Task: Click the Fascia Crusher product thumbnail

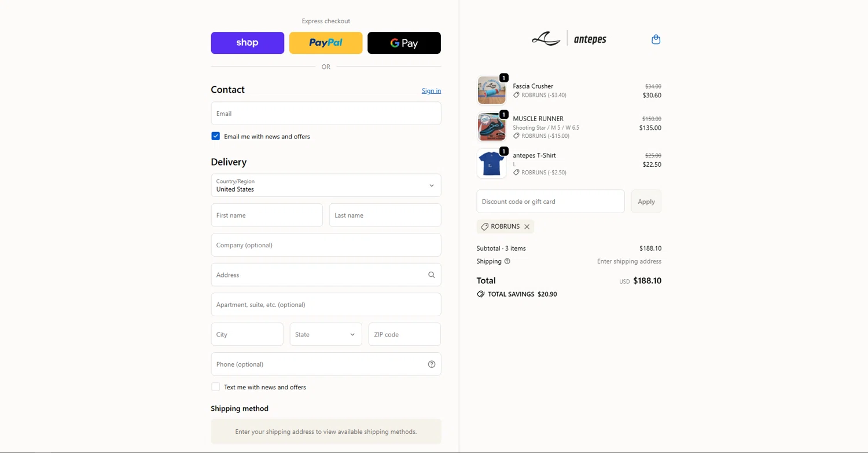Action: click(x=491, y=90)
